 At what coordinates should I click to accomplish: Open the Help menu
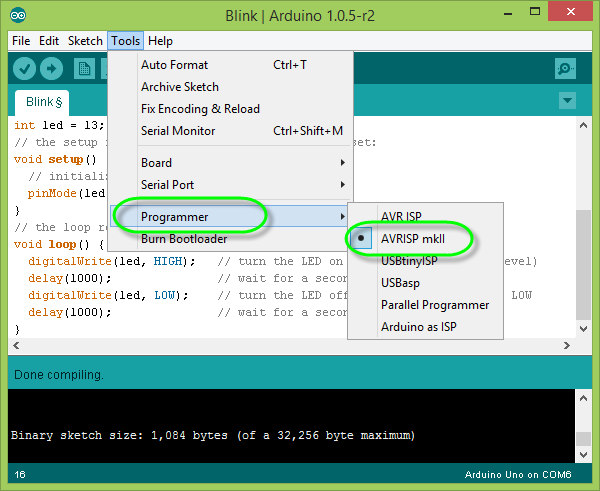point(160,41)
